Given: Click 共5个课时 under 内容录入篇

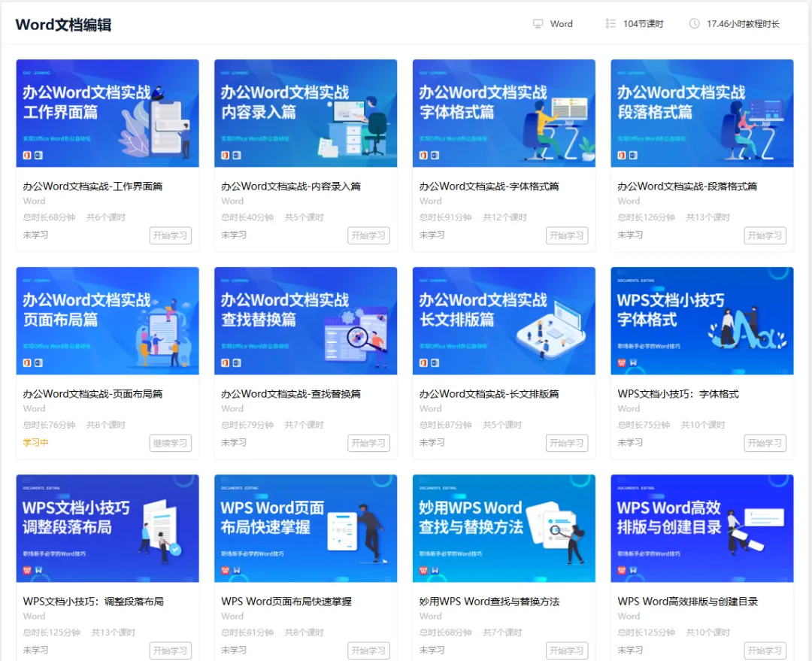Looking at the screenshot, I should pyautogui.click(x=304, y=217).
